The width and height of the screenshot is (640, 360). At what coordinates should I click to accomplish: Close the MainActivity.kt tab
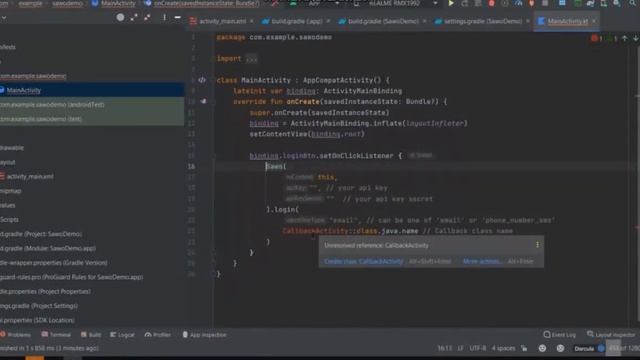click(x=594, y=21)
